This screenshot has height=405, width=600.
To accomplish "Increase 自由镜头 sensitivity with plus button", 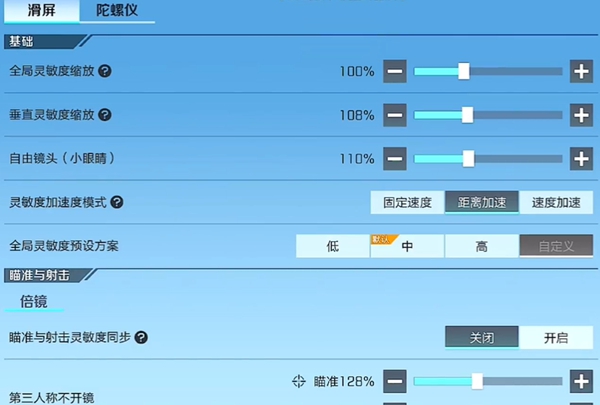I will 581,158.
